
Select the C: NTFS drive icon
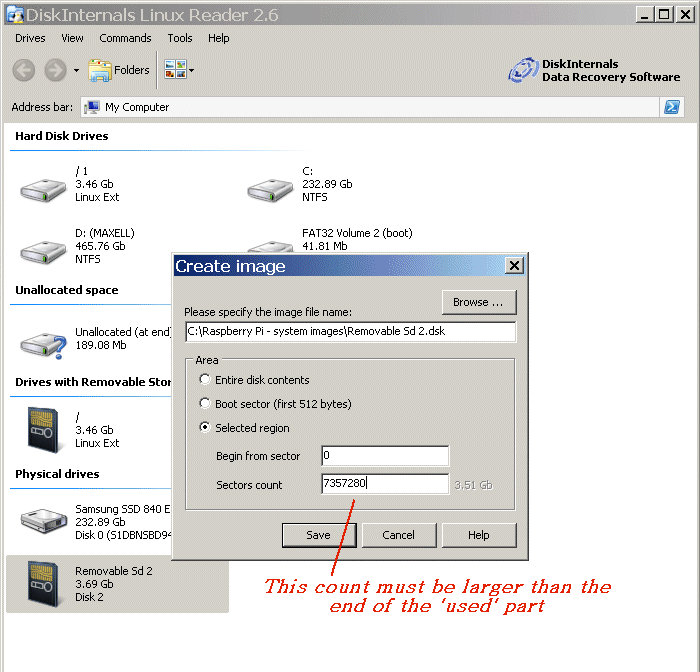[271, 190]
